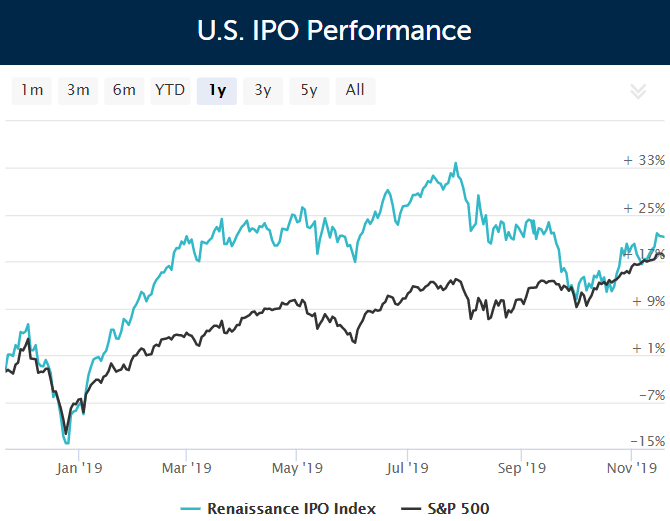Image resolution: width=670 pixels, height=521 pixels.
Task: Select the 1m time range button
Action: click(x=32, y=90)
